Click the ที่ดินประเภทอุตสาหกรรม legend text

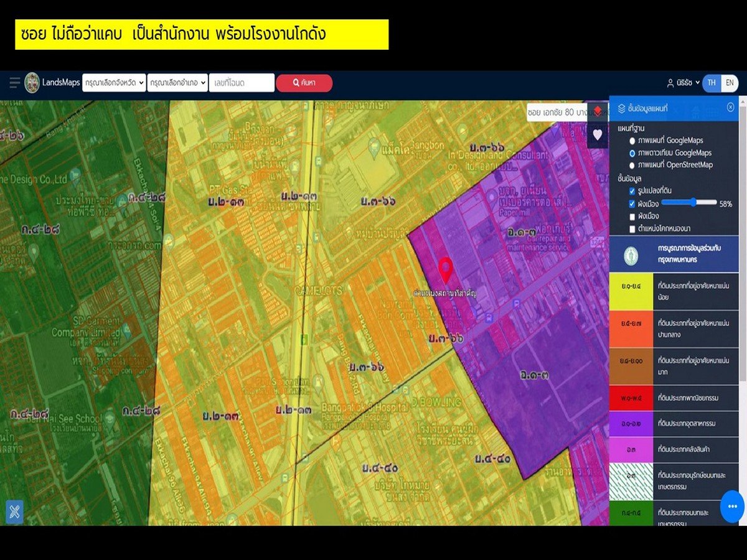tap(688, 424)
